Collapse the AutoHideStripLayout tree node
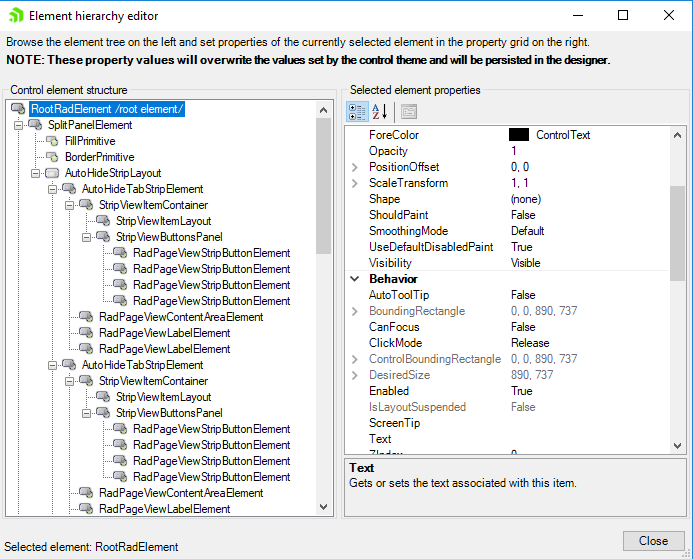 coord(35,173)
